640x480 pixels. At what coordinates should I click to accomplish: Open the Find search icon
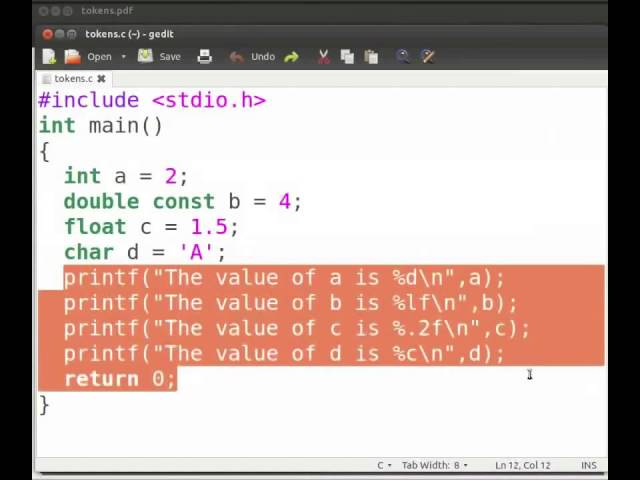tap(403, 57)
